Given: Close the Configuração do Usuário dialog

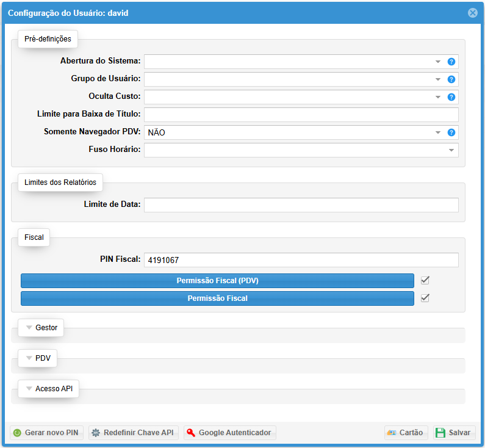Looking at the screenshot, I should coord(472,13).
